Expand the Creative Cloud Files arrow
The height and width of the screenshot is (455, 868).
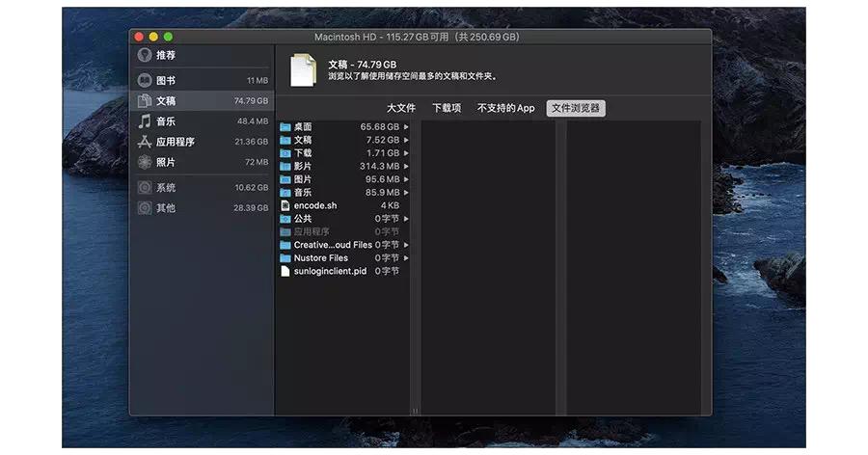[406, 245]
